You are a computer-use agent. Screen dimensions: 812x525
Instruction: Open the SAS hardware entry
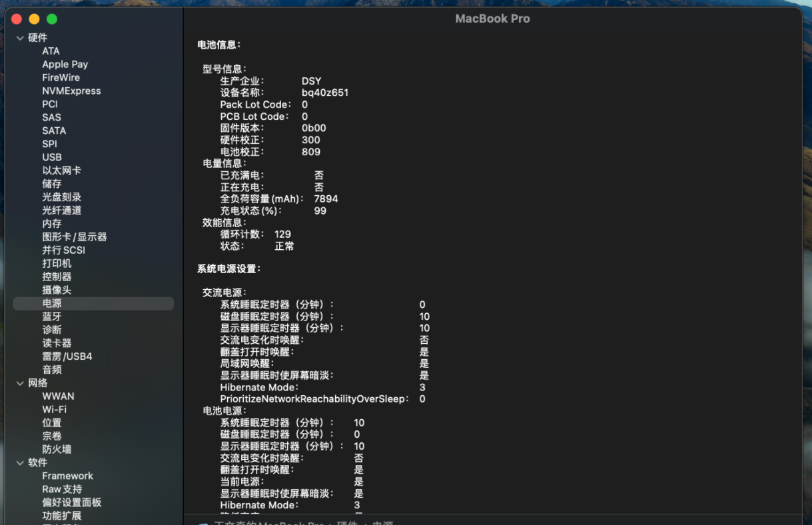(x=51, y=117)
